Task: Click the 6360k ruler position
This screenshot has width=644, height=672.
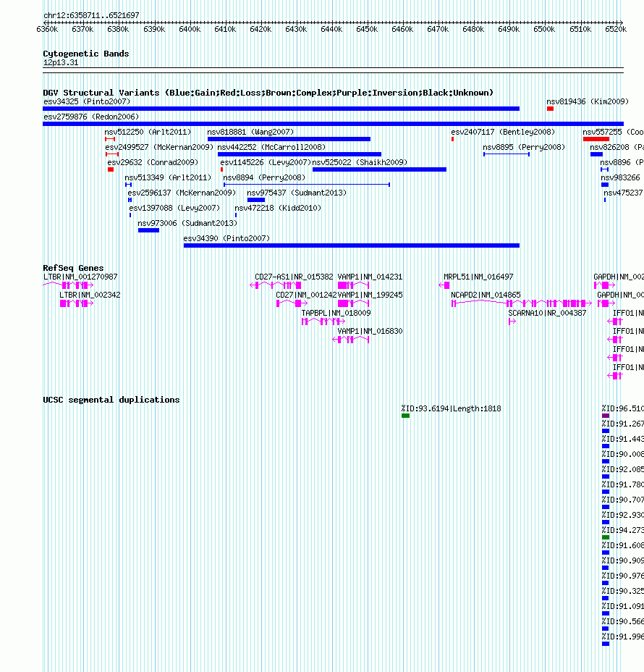Action: (x=48, y=29)
